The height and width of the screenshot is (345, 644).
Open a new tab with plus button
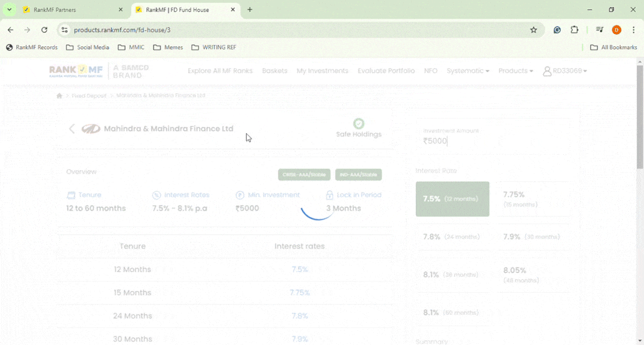250,9
